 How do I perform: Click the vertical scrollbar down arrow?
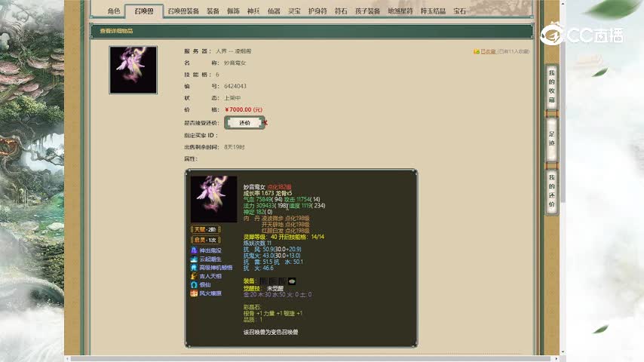[563, 352]
